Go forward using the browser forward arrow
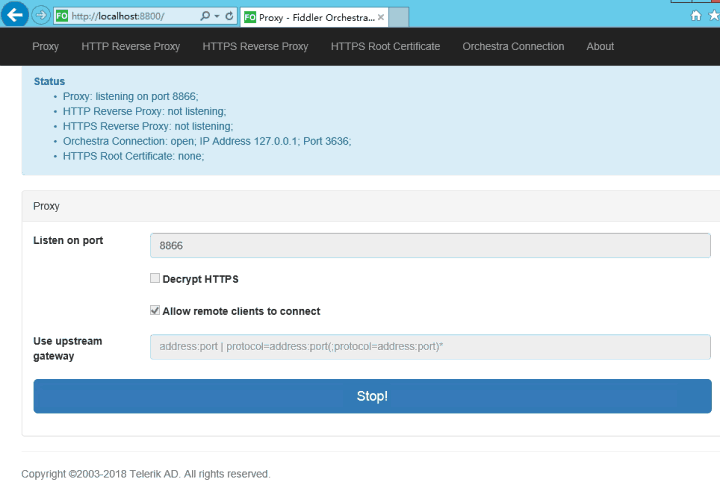This screenshot has width=720, height=482. point(41,16)
